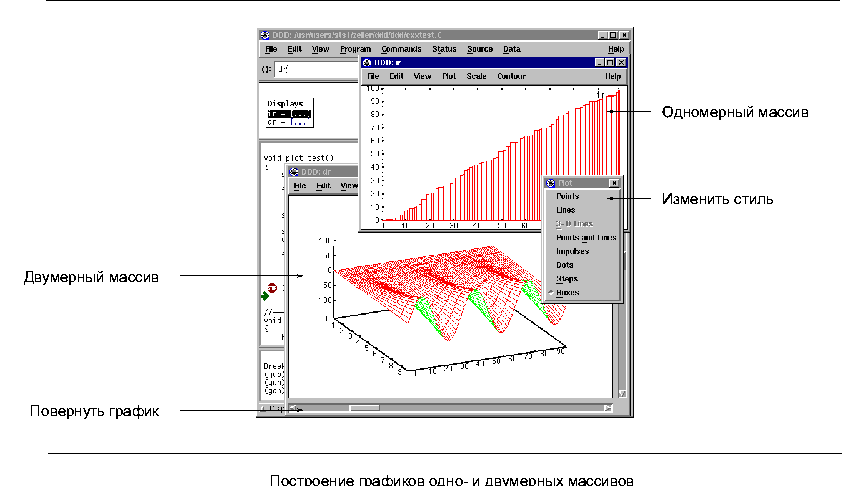This screenshot has height=486, width=842.
Task: Open File menu in ir plot window
Action: (373, 76)
